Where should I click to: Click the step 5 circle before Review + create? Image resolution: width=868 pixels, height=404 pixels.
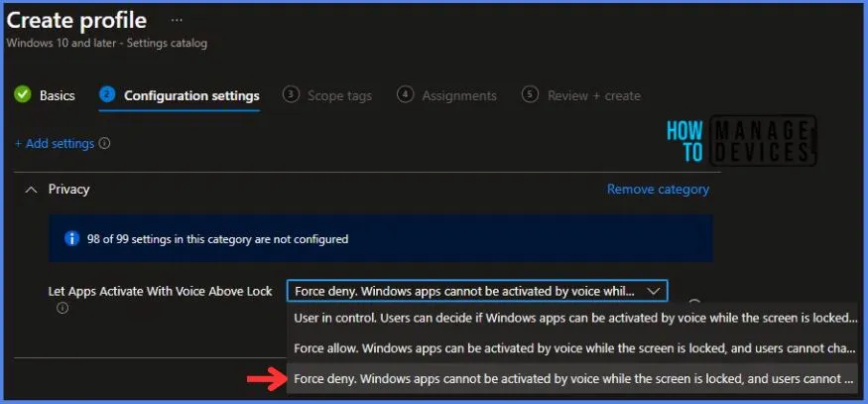click(x=530, y=95)
